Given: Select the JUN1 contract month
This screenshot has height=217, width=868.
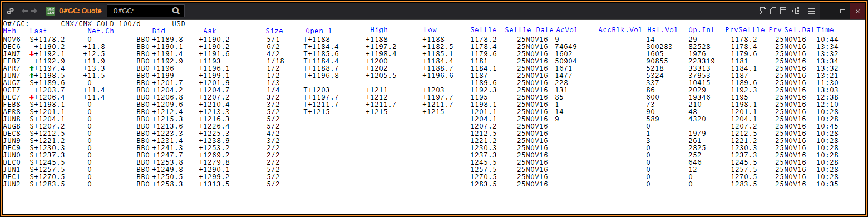Looking at the screenshot, I should (x=12, y=170).
